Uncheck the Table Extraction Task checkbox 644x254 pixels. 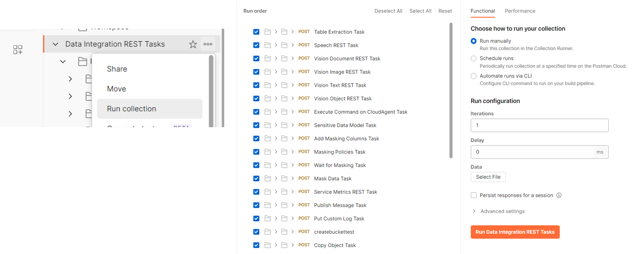[256, 32]
